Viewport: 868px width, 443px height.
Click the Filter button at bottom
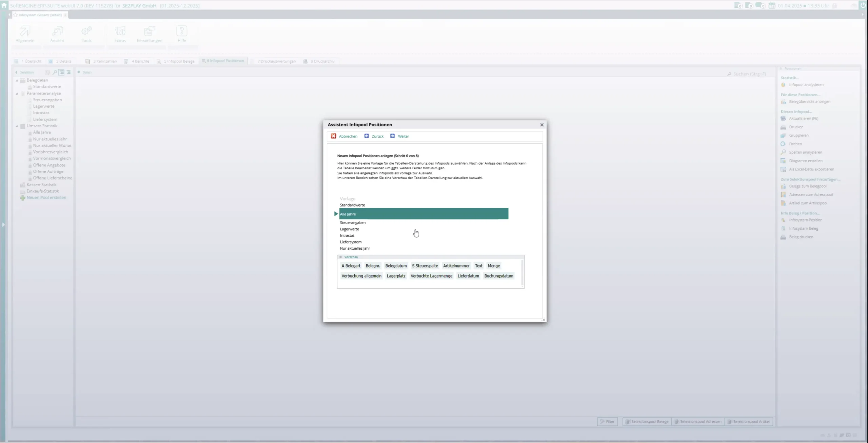[607, 422]
